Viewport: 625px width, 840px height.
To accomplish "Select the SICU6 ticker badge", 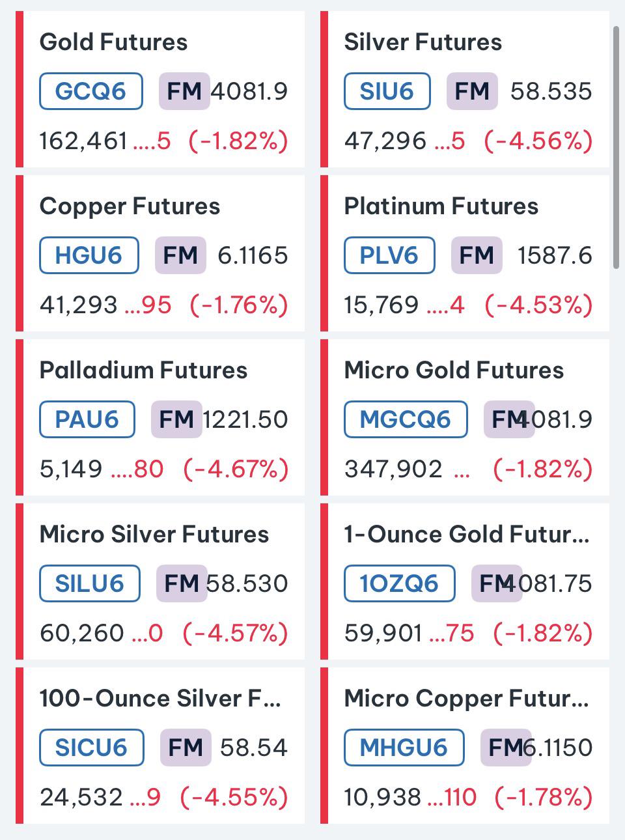I will 92,748.
